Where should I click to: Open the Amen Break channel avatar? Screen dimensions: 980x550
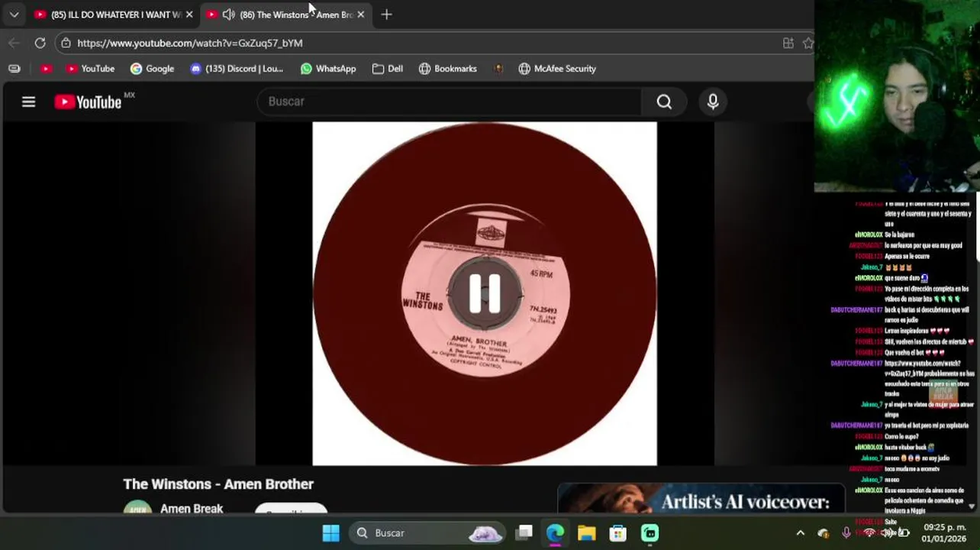coord(137,508)
